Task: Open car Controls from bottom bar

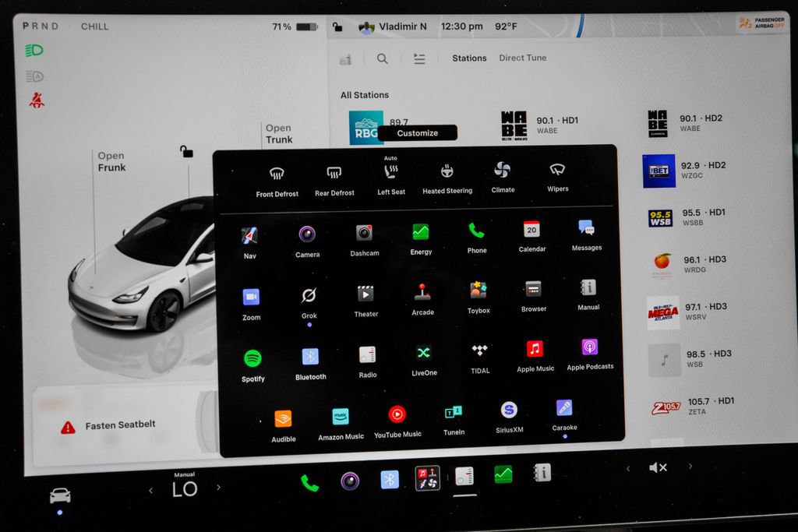Action: pos(60,495)
